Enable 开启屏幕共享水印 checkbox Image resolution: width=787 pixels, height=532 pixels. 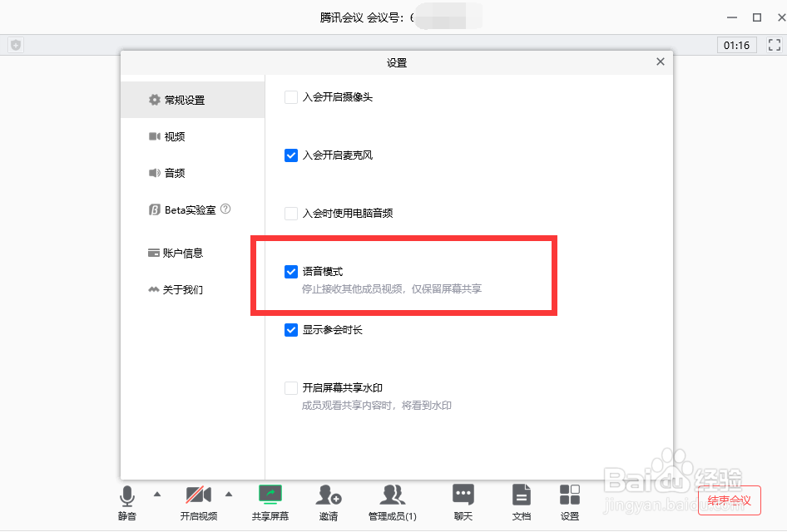(x=291, y=387)
